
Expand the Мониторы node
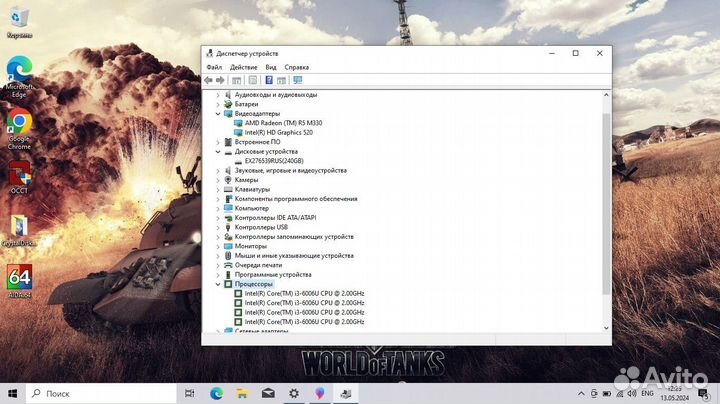coord(218,246)
